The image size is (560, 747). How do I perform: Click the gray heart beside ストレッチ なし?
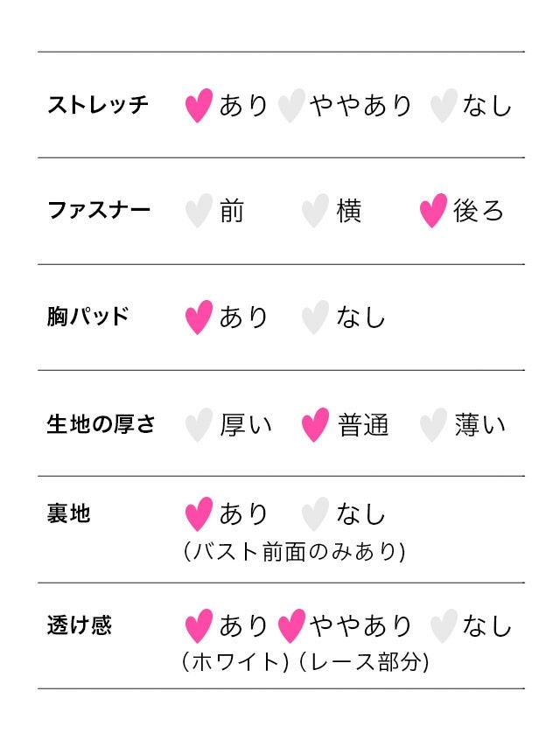tap(444, 106)
